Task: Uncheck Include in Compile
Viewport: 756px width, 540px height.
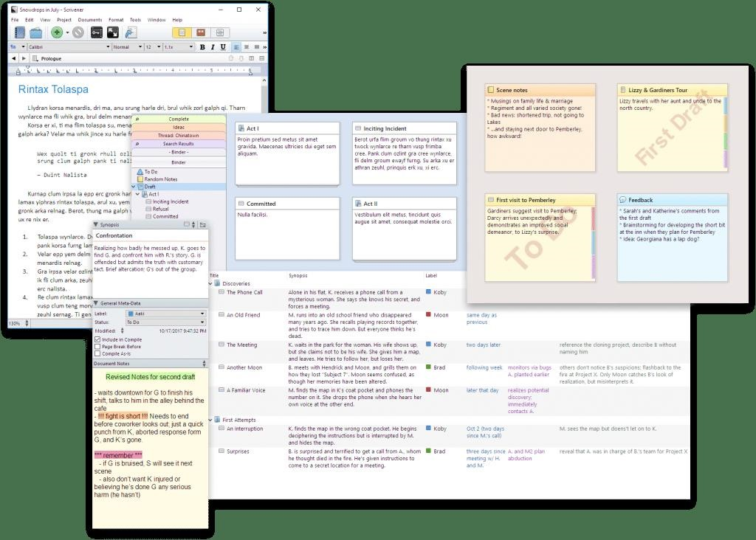Action: (x=97, y=339)
